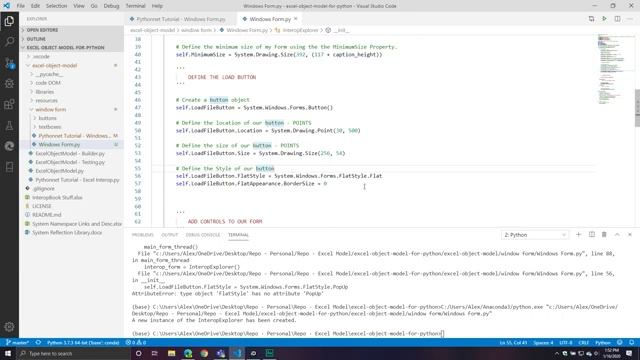This screenshot has height=360, width=640.
Task: Create a new terminal with the plus icon
Action: (x=578, y=235)
